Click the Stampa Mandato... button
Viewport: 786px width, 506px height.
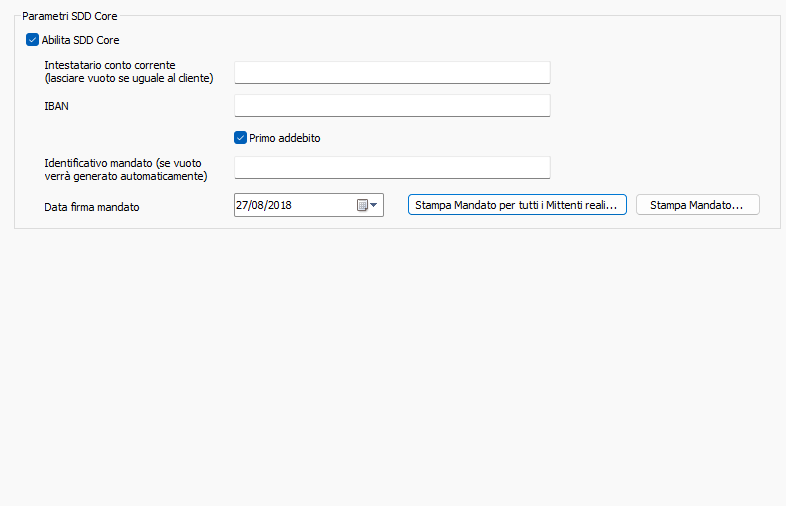point(697,205)
